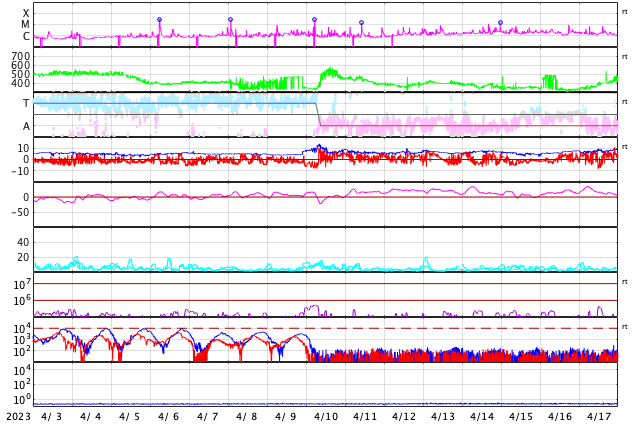This screenshot has height=424, width=634.
Task: Click the 4/3 date label
Action: coord(51,417)
